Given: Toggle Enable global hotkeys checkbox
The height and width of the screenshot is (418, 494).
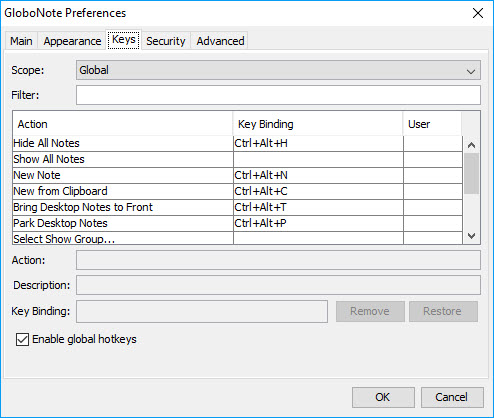Looking at the screenshot, I should (22, 340).
